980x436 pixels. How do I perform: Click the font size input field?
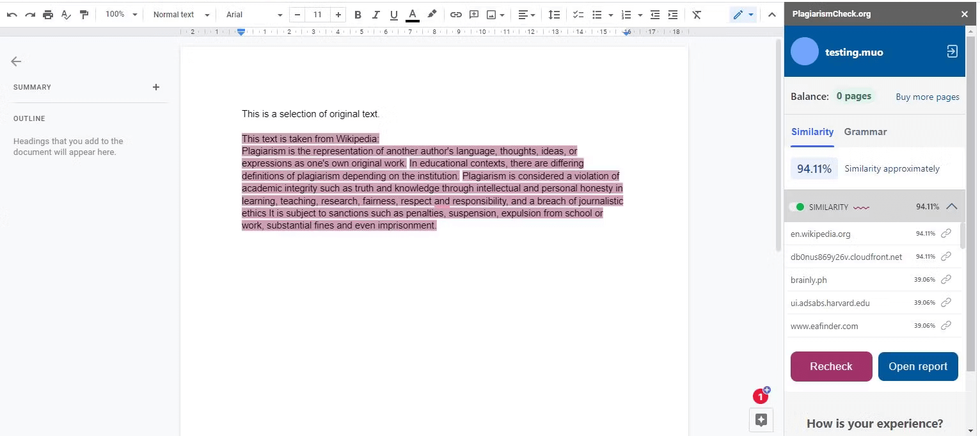click(317, 15)
